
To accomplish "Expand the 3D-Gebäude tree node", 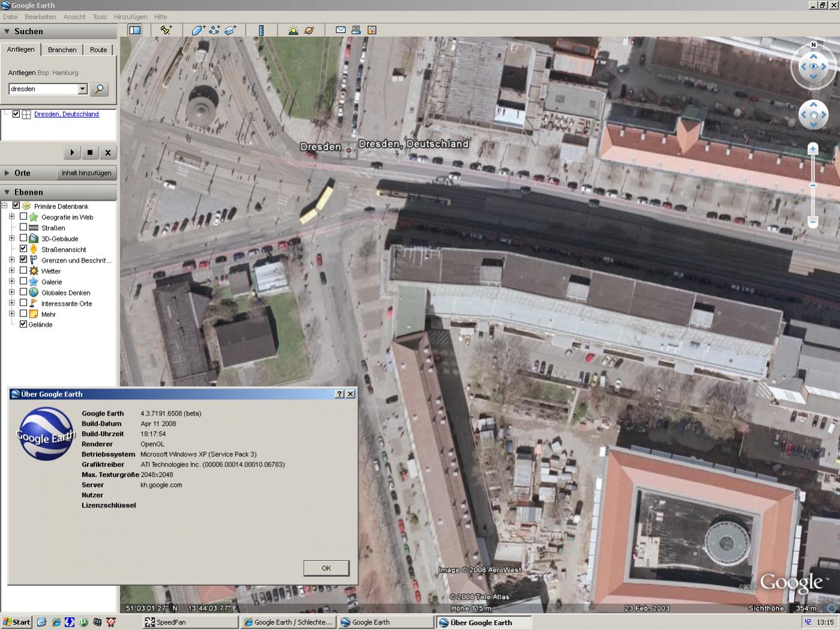I will pyautogui.click(x=11, y=238).
